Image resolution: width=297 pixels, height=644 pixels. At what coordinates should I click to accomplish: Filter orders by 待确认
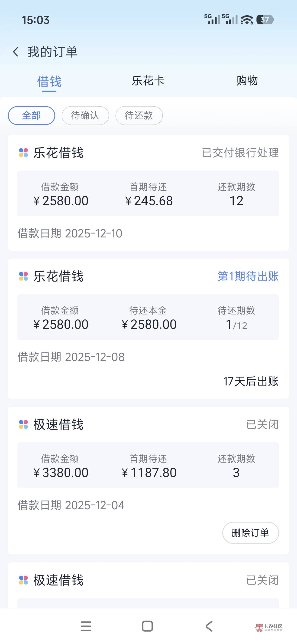coord(85,115)
